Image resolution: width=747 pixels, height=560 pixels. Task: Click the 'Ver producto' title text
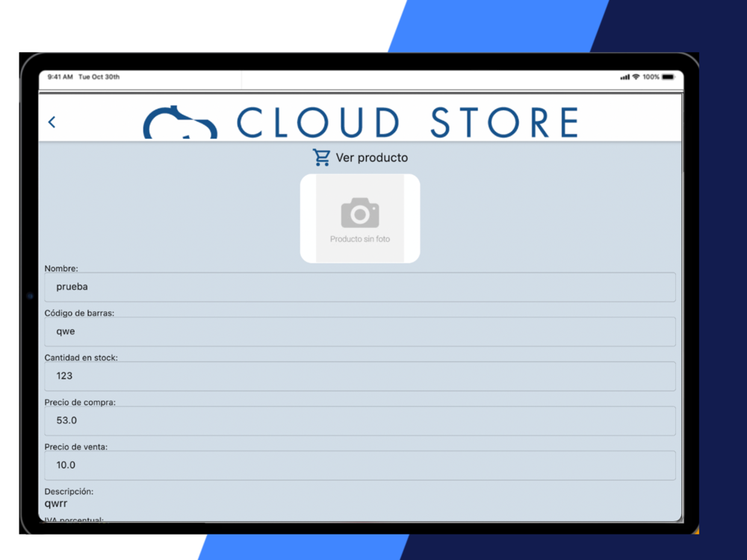point(371,158)
